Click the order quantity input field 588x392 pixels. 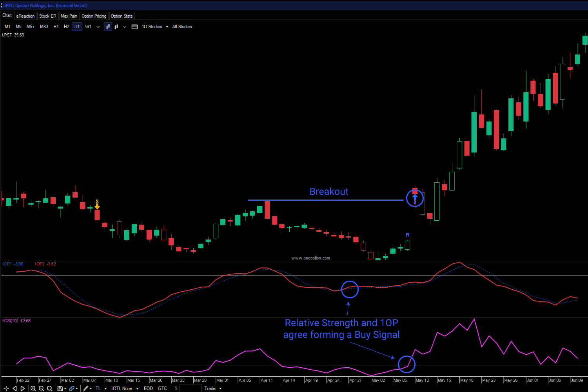(191, 388)
